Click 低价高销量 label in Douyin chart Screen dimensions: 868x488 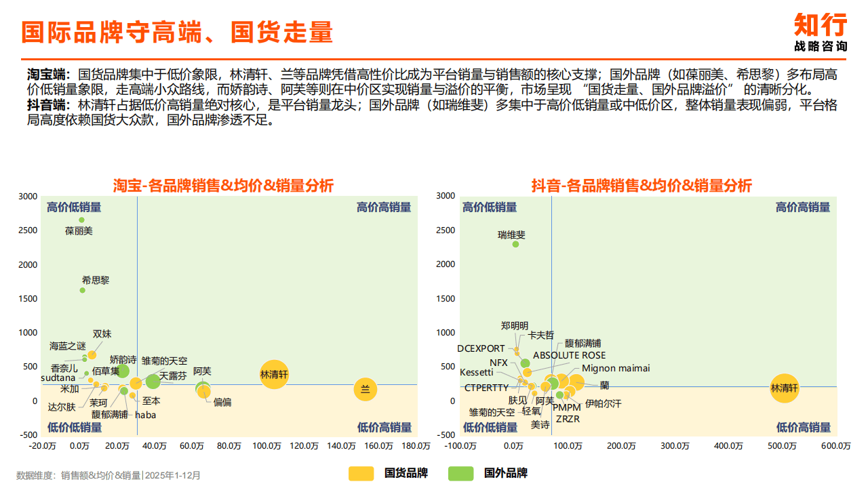[x=803, y=427]
